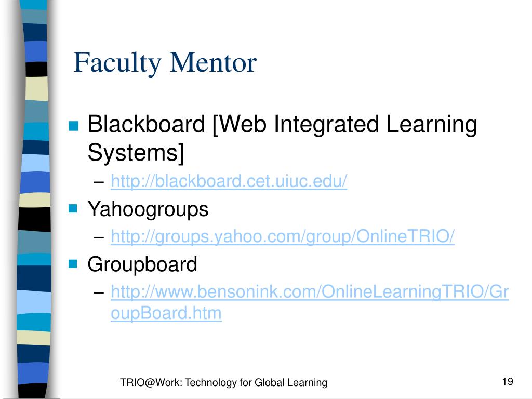Click the 'TRIO@Work: Technology for Global Learning' footer
Image resolution: width=532 pixels, height=399 pixels.
click(223, 383)
